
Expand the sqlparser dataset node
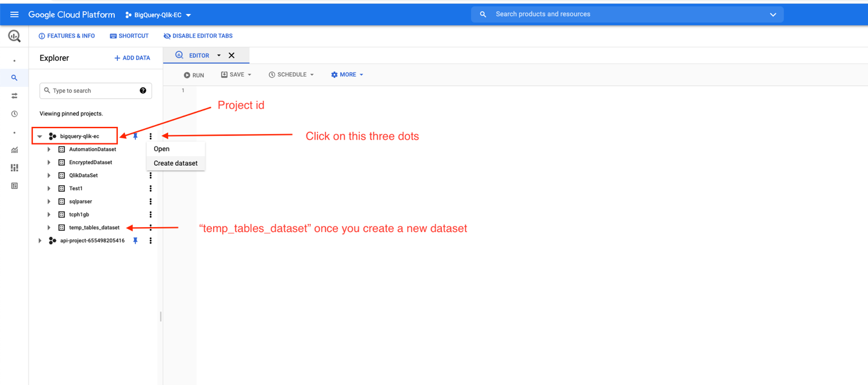coord(49,202)
